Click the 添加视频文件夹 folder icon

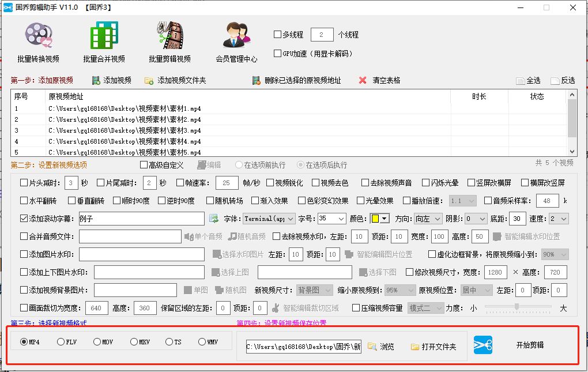149,81
